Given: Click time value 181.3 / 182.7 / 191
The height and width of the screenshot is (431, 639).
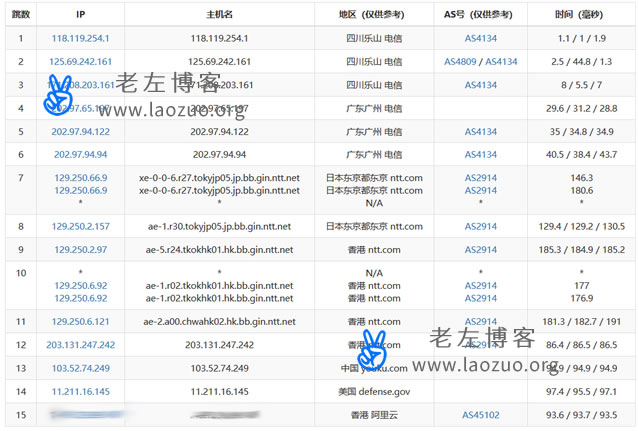Looking at the screenshot, I should (x=582, y=321).
